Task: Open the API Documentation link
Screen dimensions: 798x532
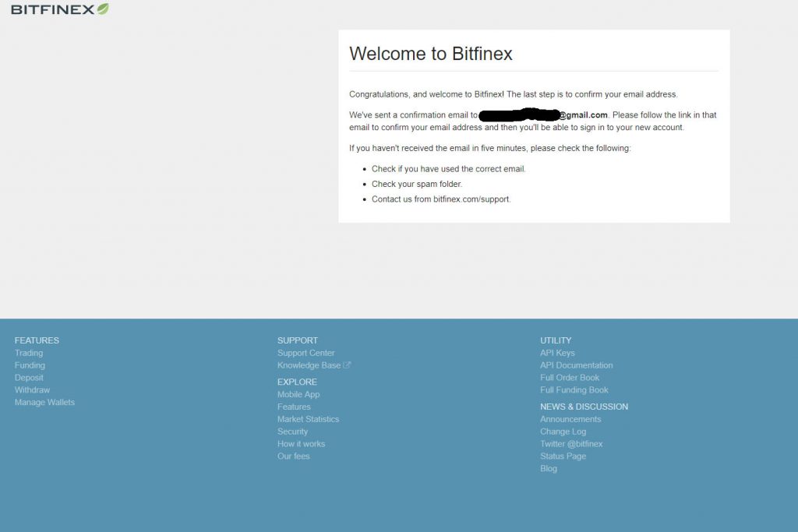Action: (x=576, y=365)
